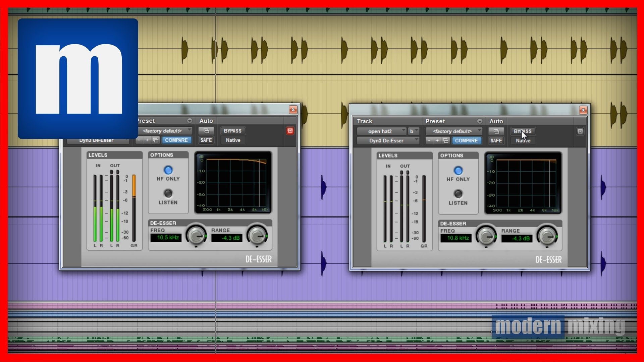
Task: Enable SAFE automation on the right plugin
Action: point(496,141)
